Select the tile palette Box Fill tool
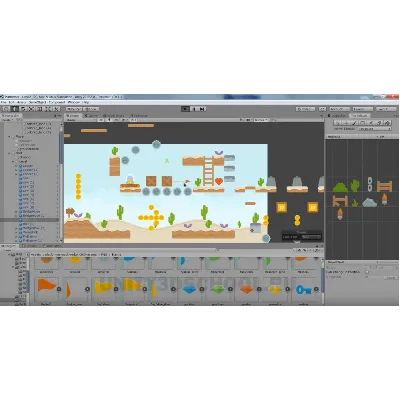The height and width of the screenshot is (400, 400). click(x=363, y=123)
